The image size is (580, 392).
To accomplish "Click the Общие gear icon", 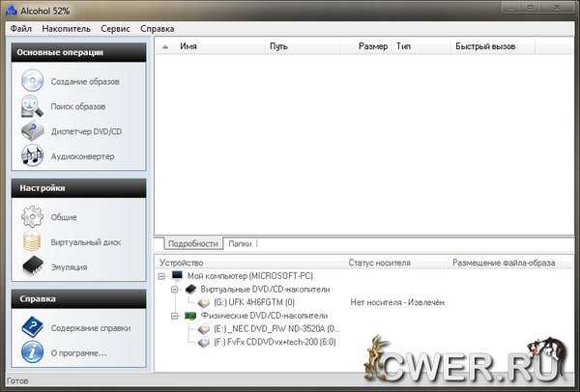I will pos(32,216).
